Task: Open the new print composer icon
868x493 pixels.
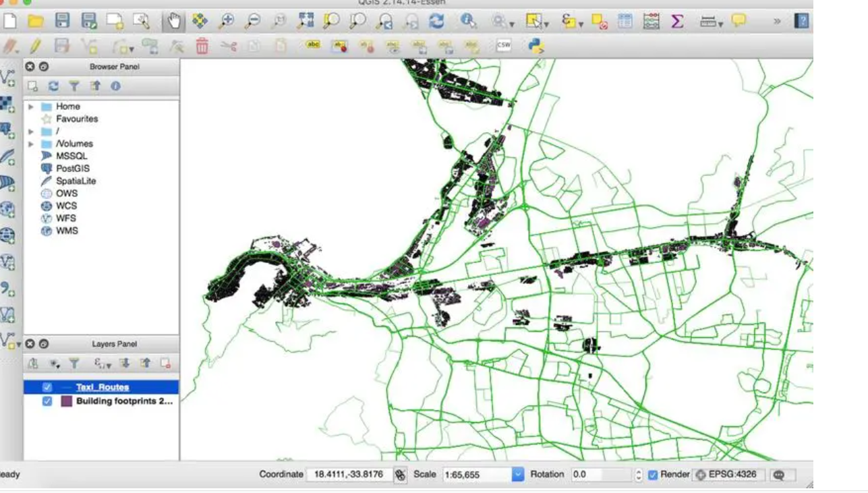Action: [x=115, y=22]
